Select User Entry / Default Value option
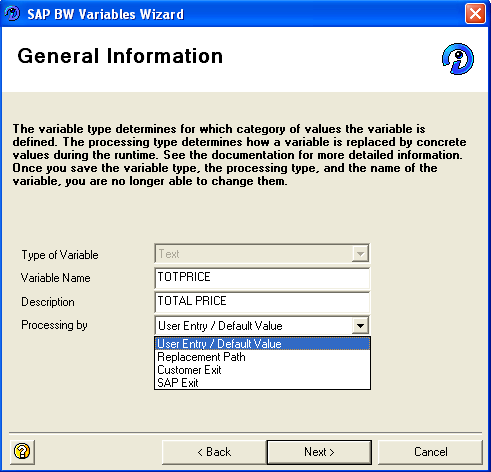The width and height of the screenshot is (491, 472). click(x=263, y=344)
